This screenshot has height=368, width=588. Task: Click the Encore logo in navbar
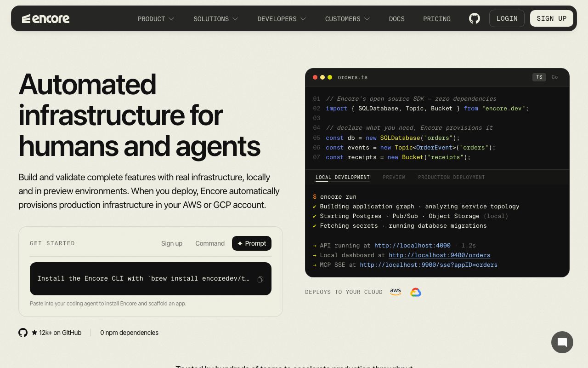tap(46, 18)
